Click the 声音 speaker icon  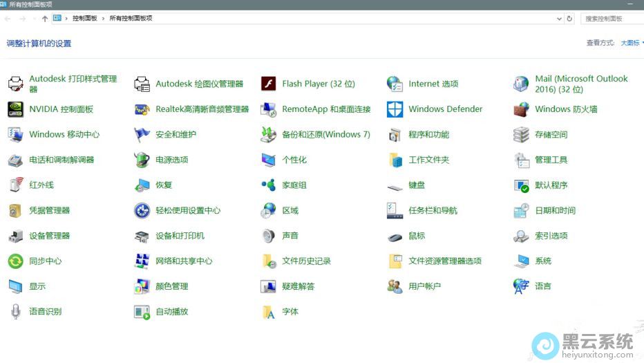268,236
